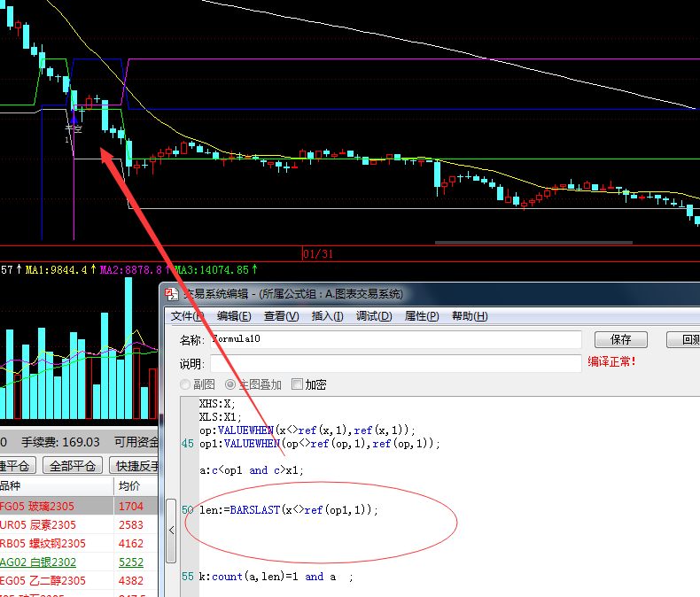The width and height of the screenshot is (700, 597).
Task: Open the 插入(I) menu
Action: pyautogui.click(x=327, y=316)
